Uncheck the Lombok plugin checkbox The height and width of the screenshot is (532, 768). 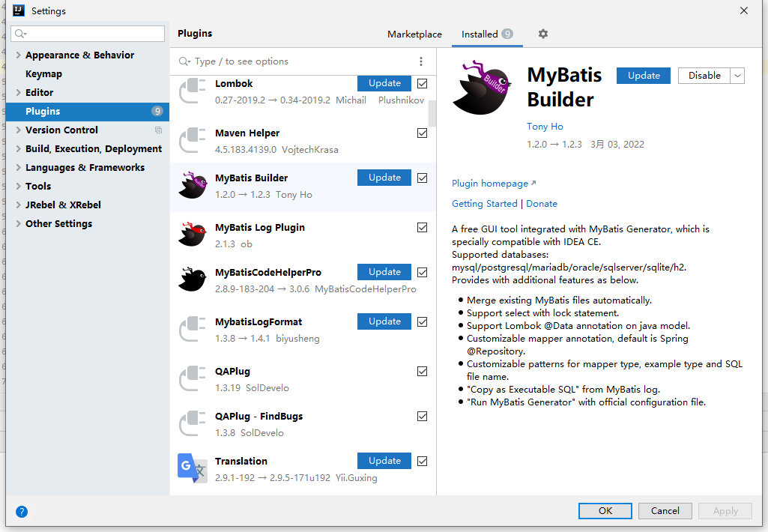[422, 83]
